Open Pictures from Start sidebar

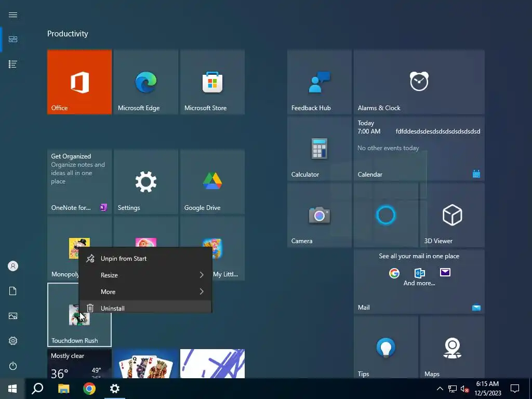[x=13, y=316]
